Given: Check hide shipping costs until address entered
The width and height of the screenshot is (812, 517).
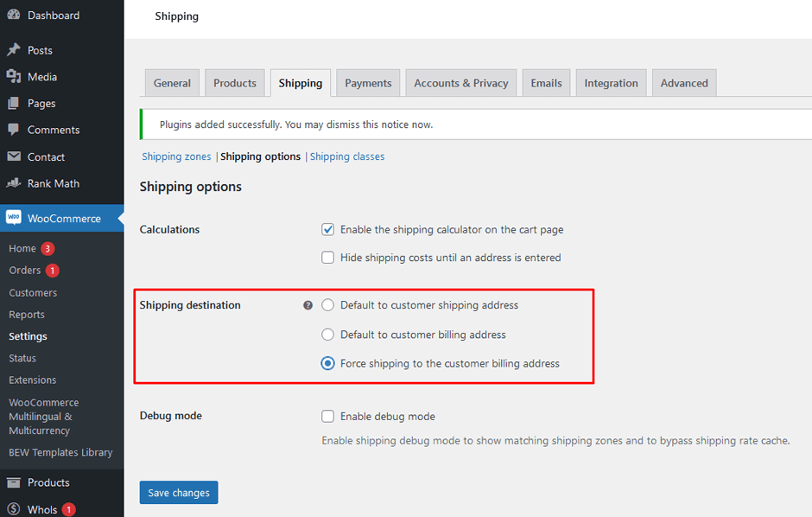Looking at the screenshot, I should click(327, 257).
